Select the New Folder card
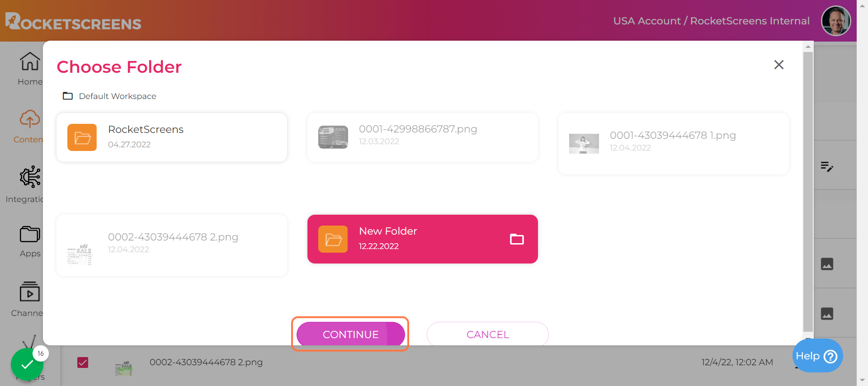This screenshot has width=868, height=386. click(422, 239)
